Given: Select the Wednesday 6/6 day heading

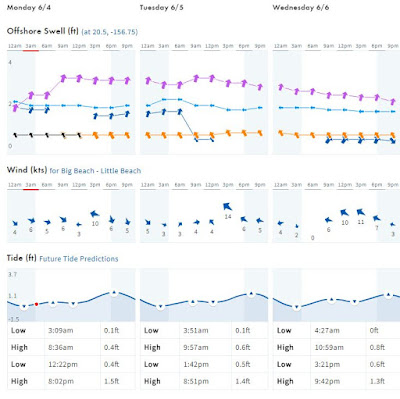Looking at the screenshot, I should click(x=301, y=8).
